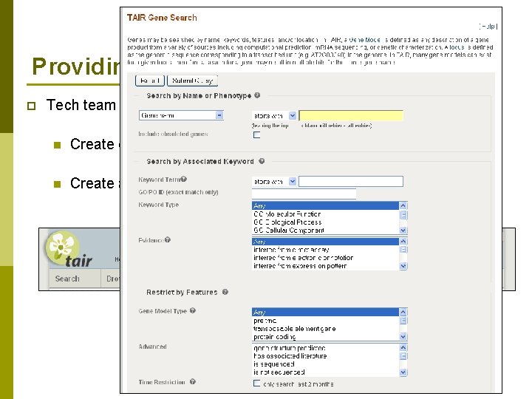Open help icon beside Restrict by Features
The height and width of the screenshot is (399, 532).
(225, 292)
